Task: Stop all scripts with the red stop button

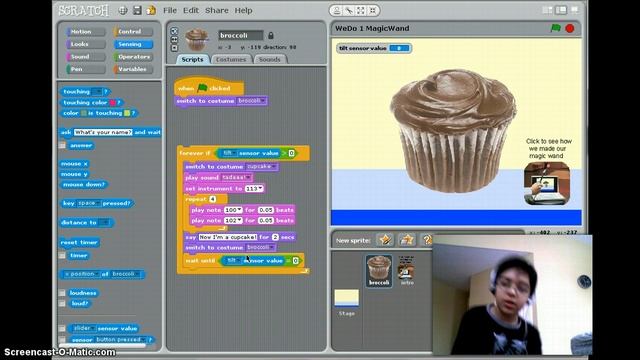Action: click(x=570, y=28)
